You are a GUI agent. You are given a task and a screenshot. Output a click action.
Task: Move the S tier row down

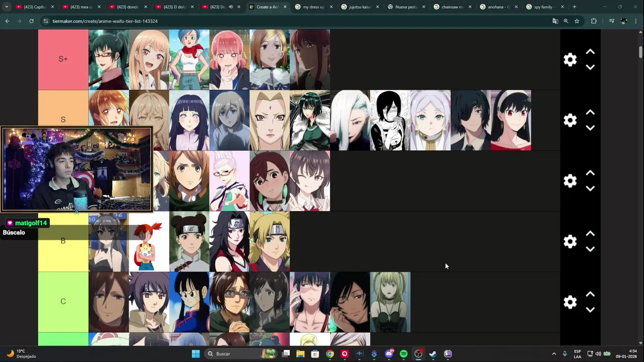590,128
